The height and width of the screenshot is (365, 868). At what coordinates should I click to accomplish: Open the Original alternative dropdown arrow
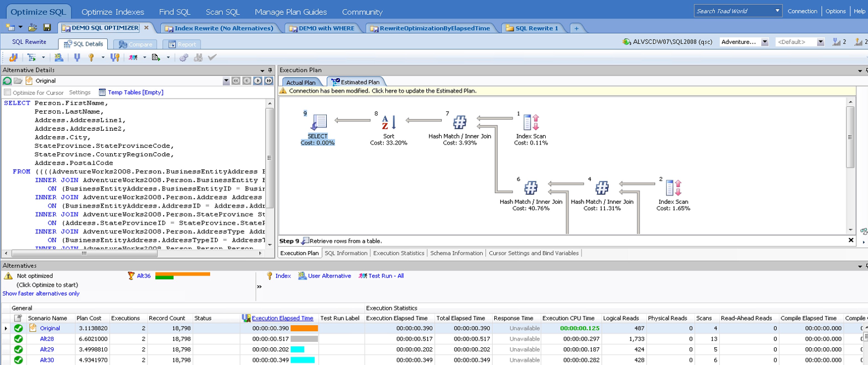tap(226, 81)
